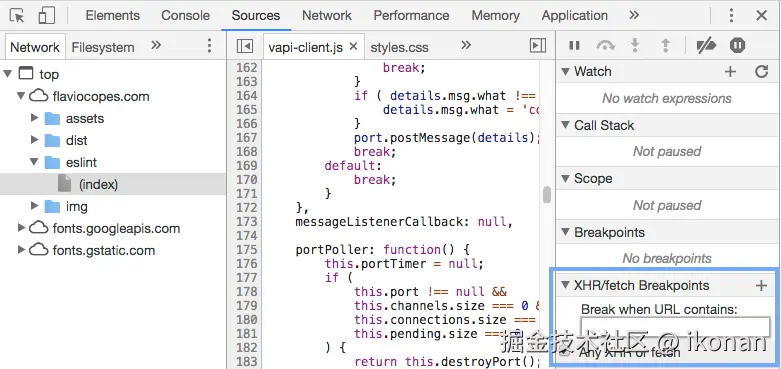The width and height of the screenshot is (781, 369).
Task: Toggle the device toolbar icon
Action: [46, 16]
